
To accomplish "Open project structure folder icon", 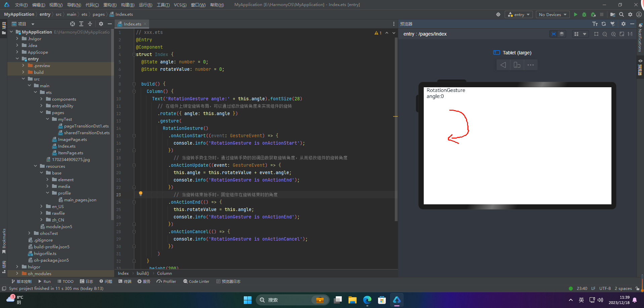I will coord(613,14).
